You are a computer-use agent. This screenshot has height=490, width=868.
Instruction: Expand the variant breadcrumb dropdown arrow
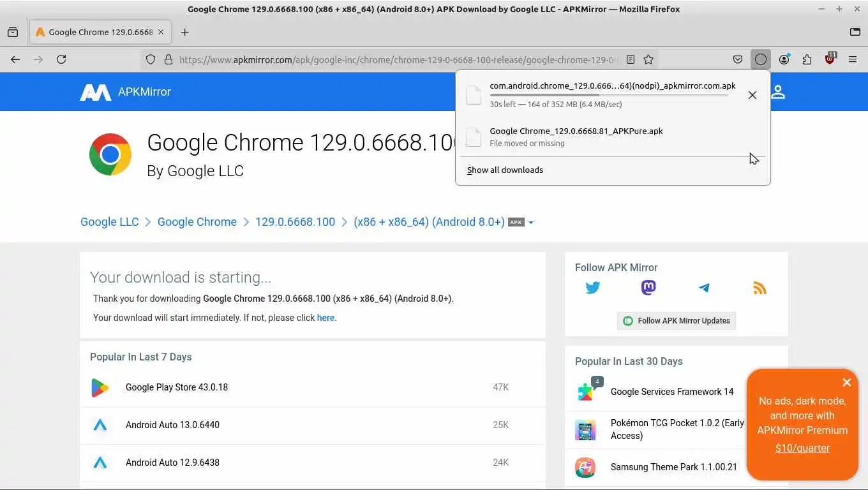pyautogui.click(x=531, y=223)
